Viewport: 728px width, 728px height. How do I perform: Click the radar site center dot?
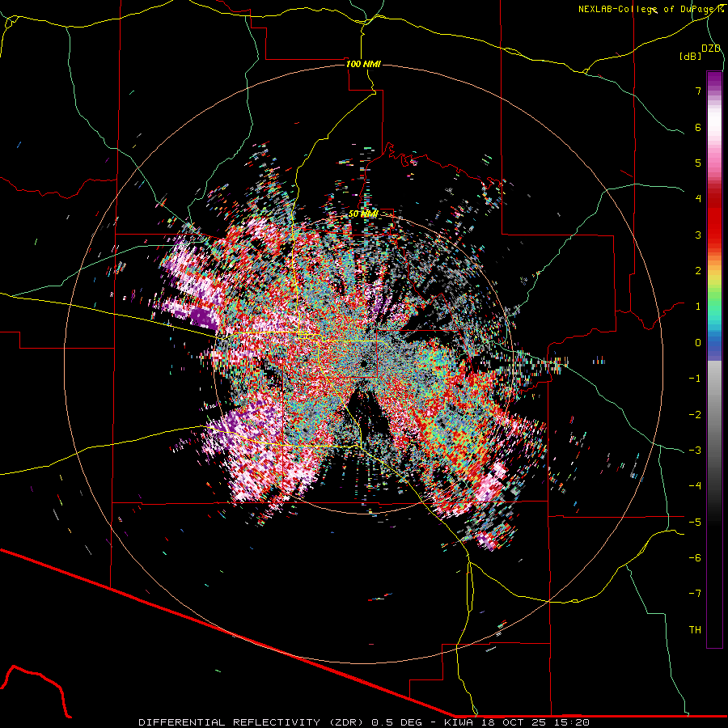point(363,363)
